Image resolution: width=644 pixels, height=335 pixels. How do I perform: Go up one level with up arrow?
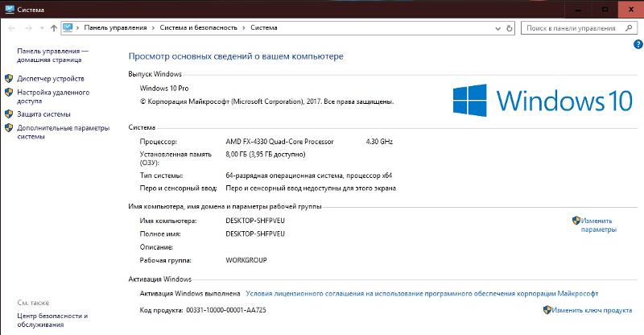(54, 28)
